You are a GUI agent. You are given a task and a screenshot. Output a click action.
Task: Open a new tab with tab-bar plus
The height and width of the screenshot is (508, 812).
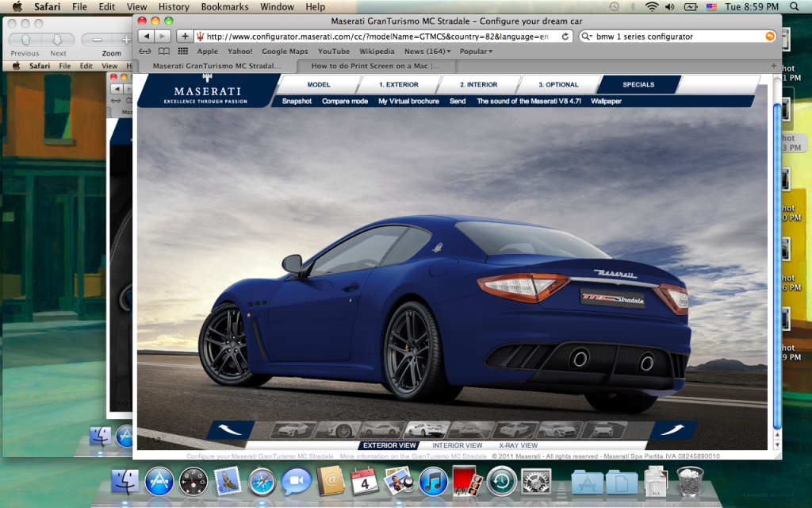(x=774, y=66)
